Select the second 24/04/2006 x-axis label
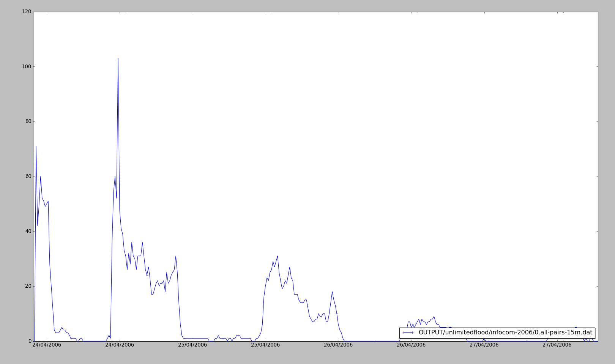Viewport: 615px width, 364px height. pos(120,345)
